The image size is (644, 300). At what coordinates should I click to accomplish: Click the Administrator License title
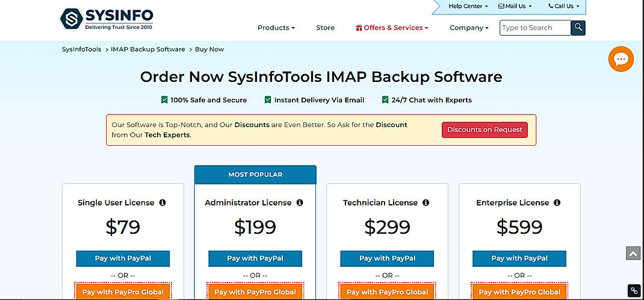pos(248,202)
